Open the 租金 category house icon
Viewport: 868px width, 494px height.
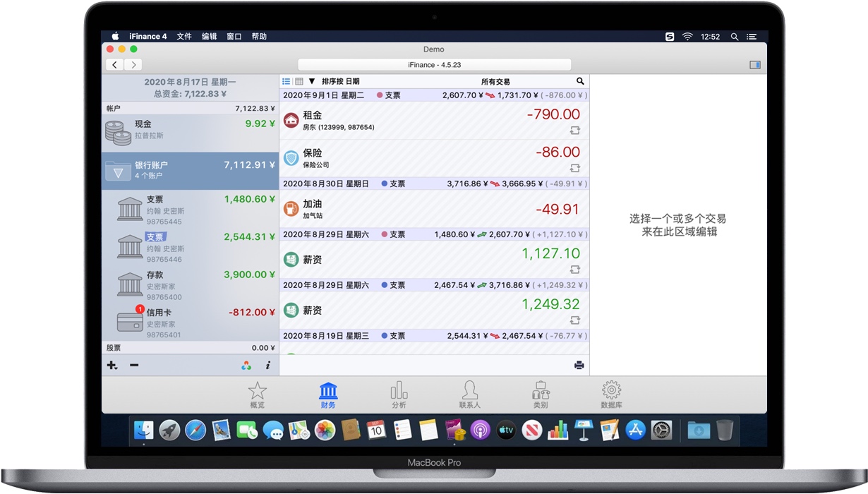292,121
